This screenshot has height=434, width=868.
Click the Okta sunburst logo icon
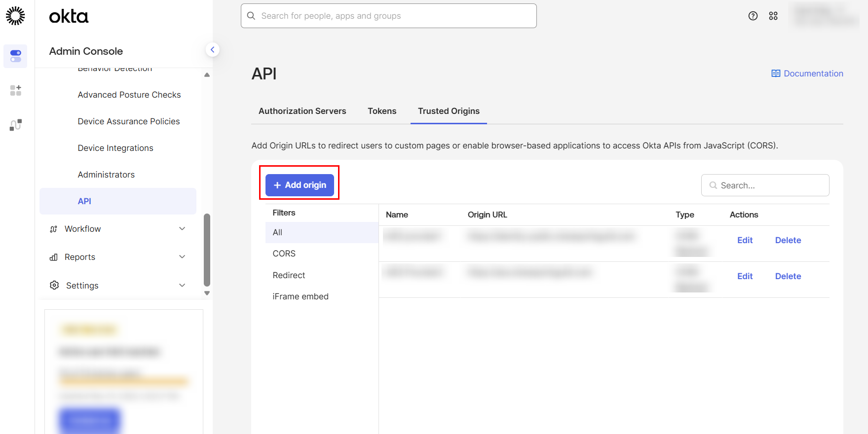click(x=15, y=16)
